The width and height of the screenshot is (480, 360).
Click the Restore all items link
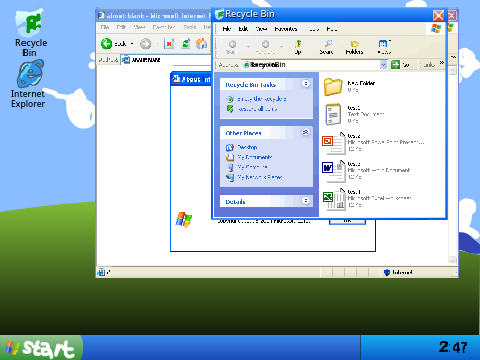pos(257,109)
